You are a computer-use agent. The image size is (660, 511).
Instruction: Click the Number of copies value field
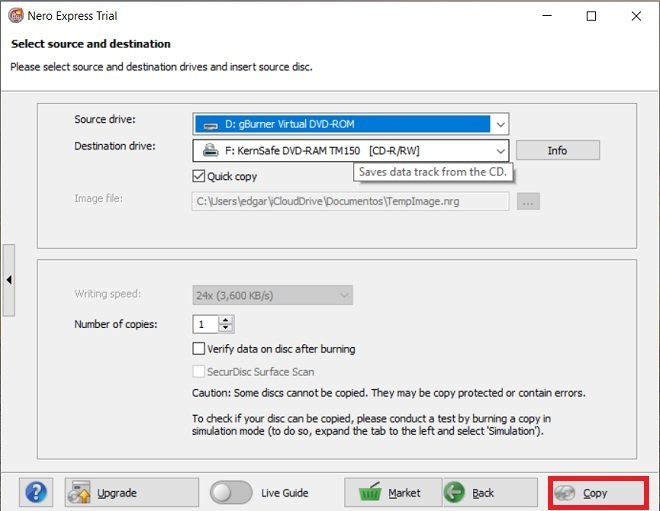[x=205, y=324]
